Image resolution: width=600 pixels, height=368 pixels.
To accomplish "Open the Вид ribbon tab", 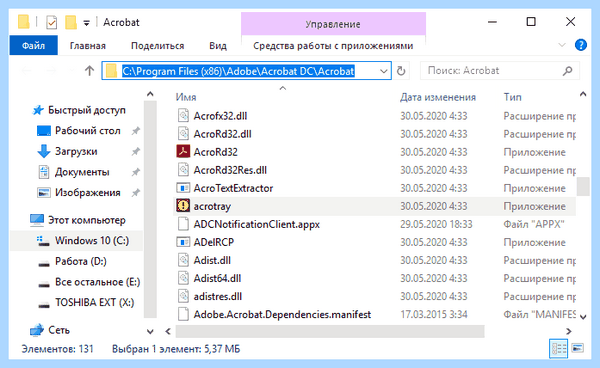I will pos(218,46).
